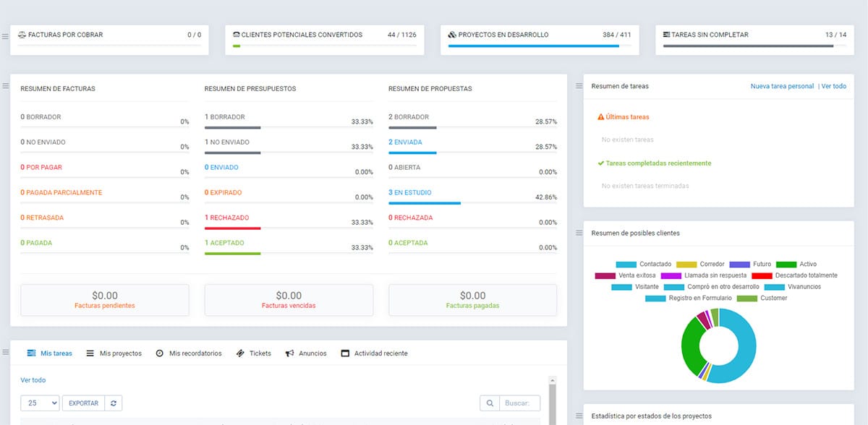Click the Buscar search input field
The width and height of the screenshot is (868, 425).
click(519, 403)
